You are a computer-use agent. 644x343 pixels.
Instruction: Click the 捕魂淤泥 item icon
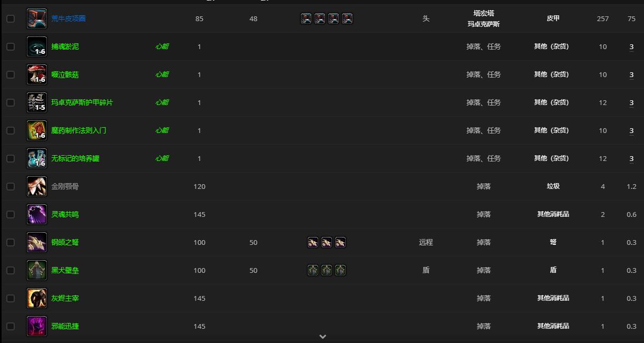pyautogui.click(x=37, y=46)
